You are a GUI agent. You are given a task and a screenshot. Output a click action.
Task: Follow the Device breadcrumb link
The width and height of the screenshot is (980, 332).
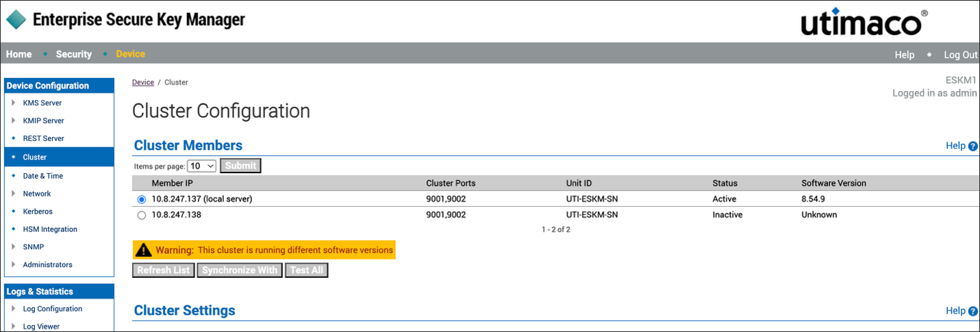(x=143, y=82)
